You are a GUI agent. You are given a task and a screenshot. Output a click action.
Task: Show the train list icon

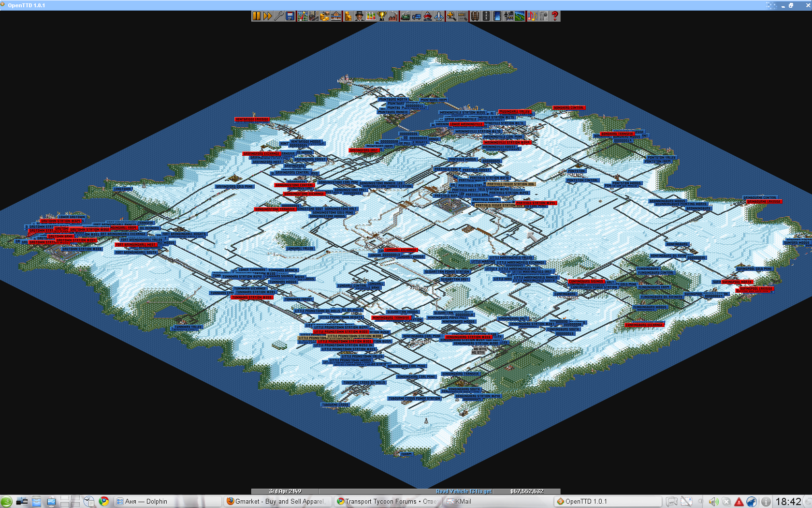click(x=405, y=16)
